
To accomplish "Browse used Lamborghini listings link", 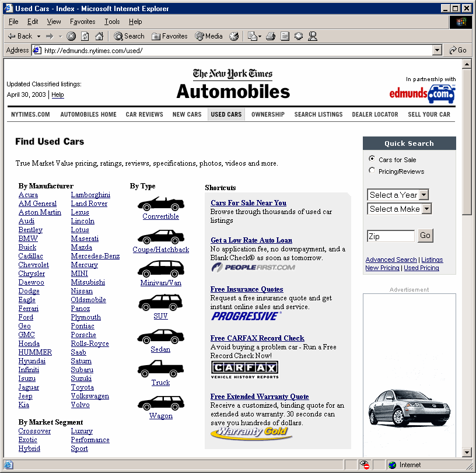I will click(90, 195).
